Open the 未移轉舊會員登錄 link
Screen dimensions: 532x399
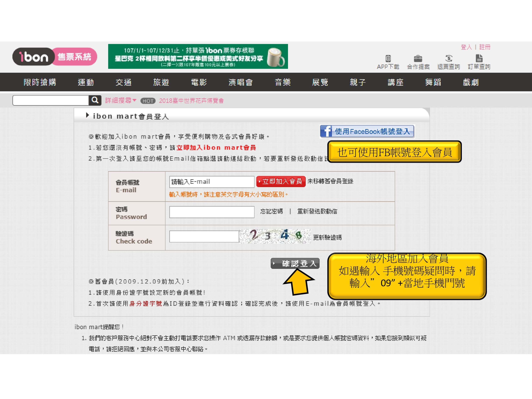tap(330, 181)
